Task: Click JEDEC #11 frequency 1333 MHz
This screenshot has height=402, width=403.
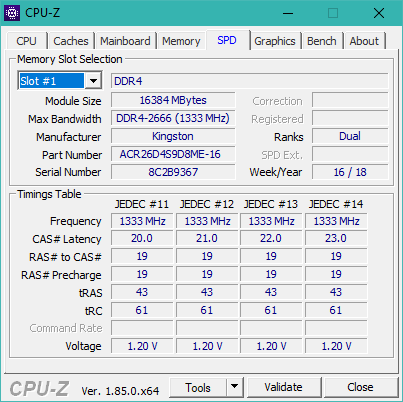Action: point(142,221)
